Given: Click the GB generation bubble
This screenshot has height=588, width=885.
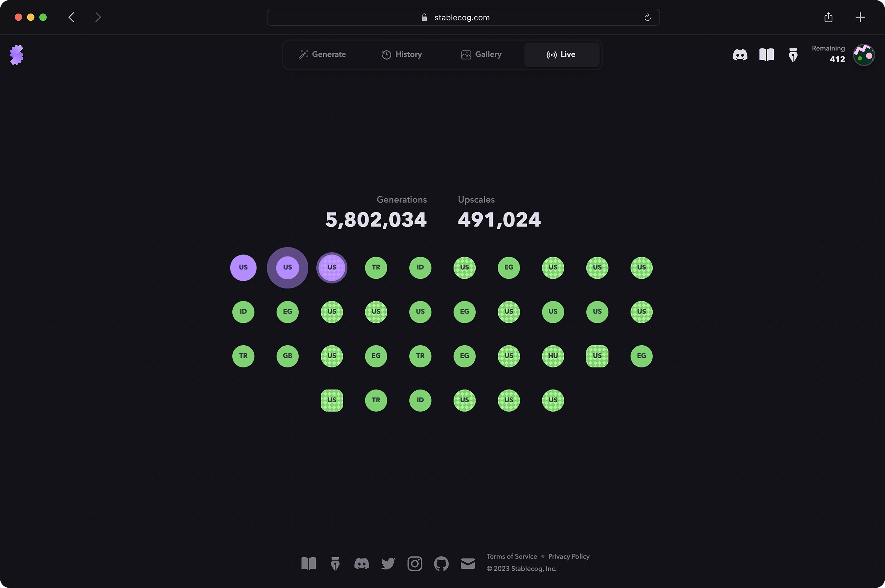Looking at the screenshot, I should [287, 356].
